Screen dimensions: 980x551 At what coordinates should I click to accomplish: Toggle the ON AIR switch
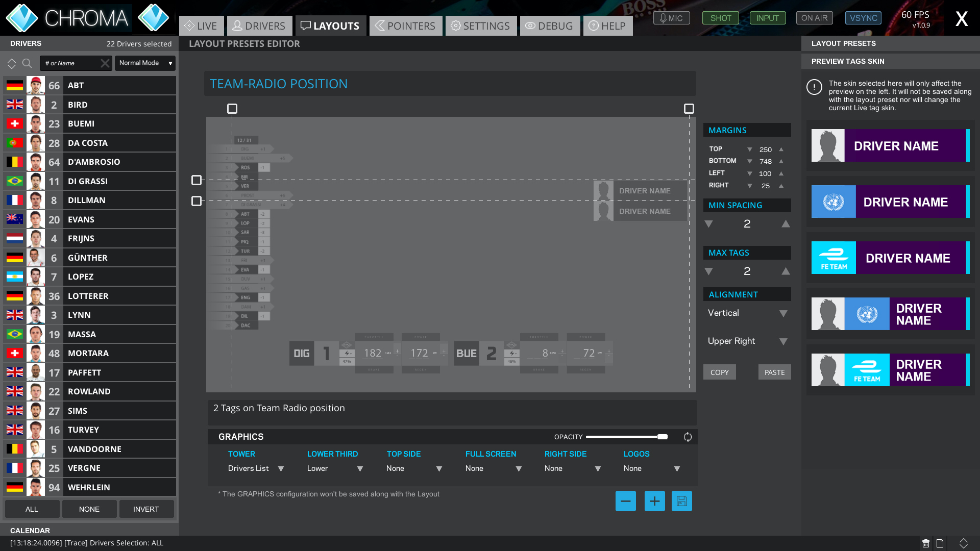[814, 18]
